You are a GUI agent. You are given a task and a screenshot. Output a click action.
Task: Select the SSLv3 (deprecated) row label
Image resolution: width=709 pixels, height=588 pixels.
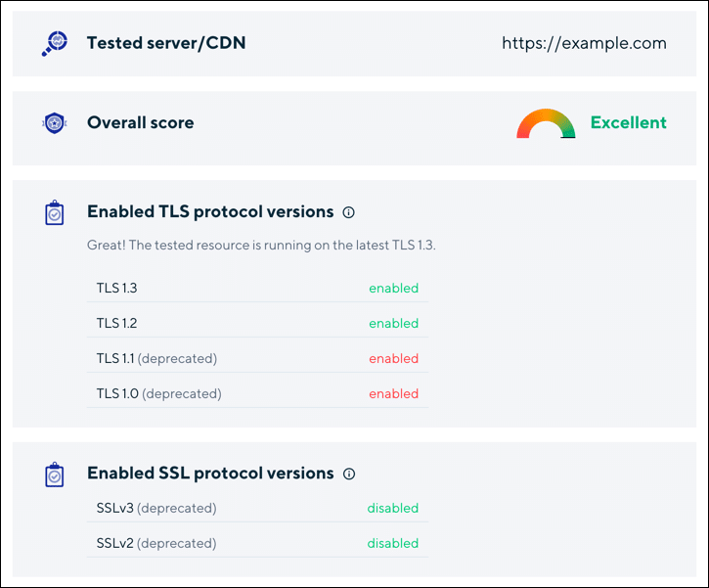point(156,509)
